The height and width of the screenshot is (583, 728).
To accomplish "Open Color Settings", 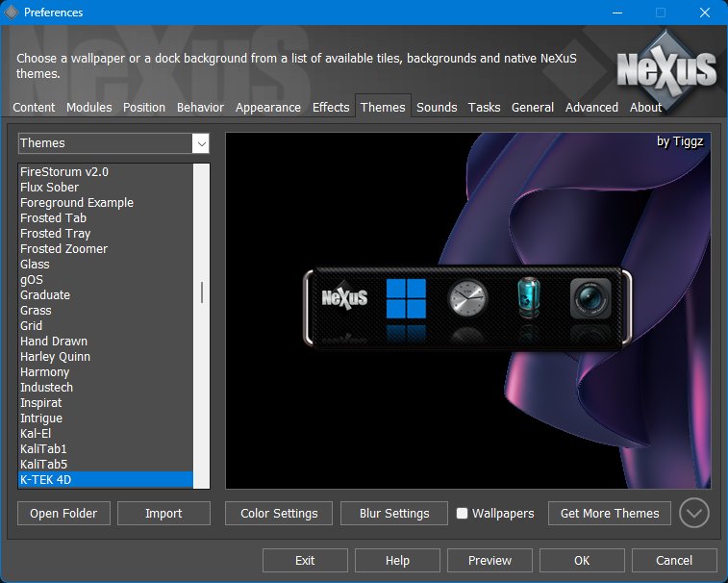I will (279, 514).
